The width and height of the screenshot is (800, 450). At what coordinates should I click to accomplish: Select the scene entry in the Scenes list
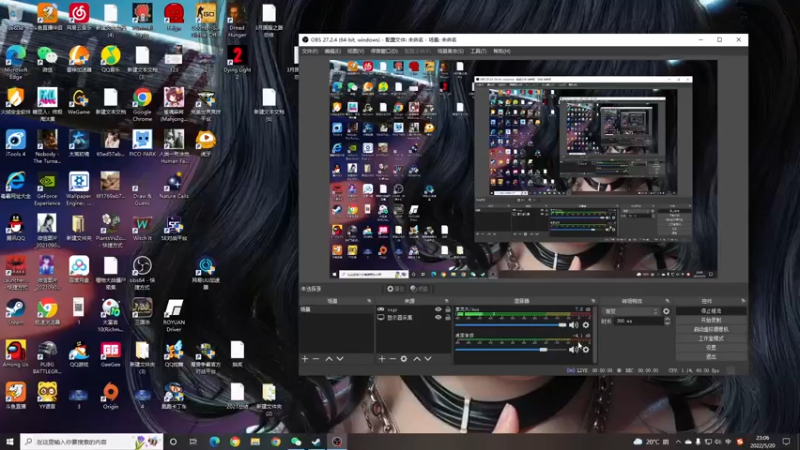(336, 309)
